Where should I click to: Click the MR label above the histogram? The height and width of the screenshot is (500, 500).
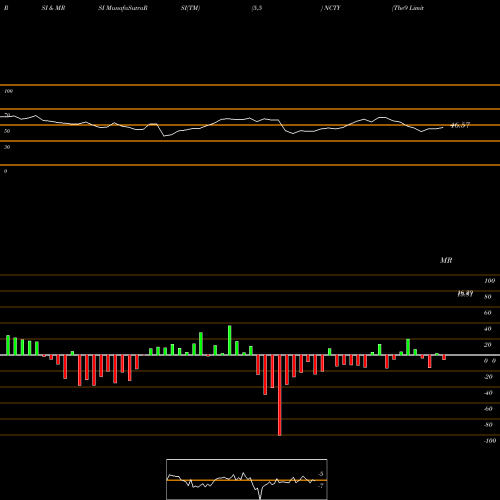coord(446,260)
